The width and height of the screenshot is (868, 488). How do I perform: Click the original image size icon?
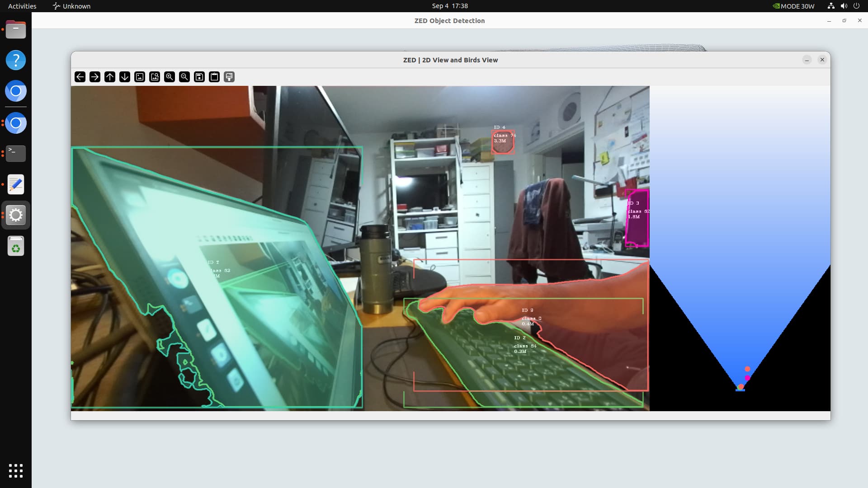[x=140, y=77]
